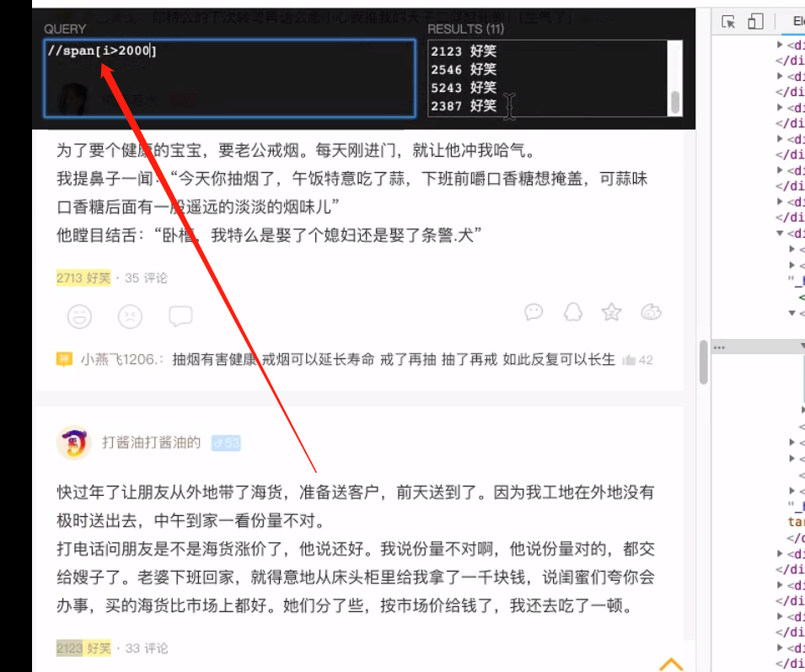Select the '2387 好笑' line in results
This screenshot has width=805, height=672.
[464, 106]
